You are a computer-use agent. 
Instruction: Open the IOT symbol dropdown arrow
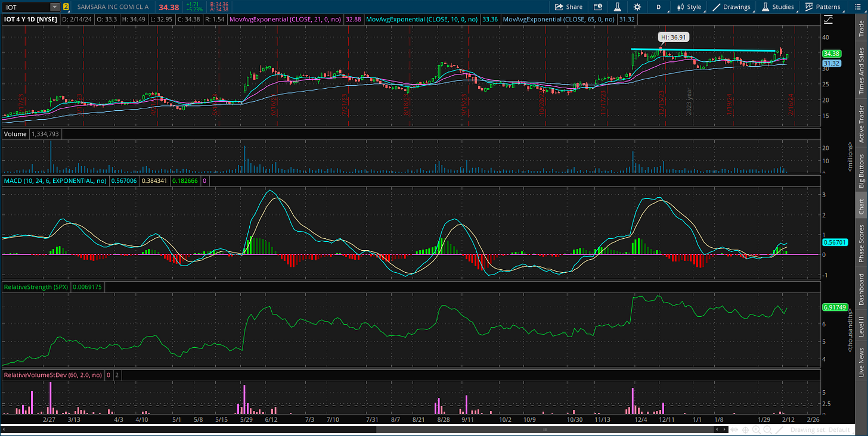[55, 7]
